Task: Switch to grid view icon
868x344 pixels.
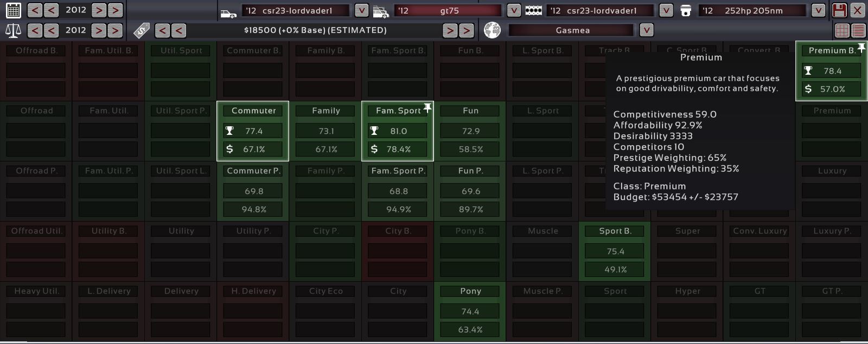Action: click(842, 30)
